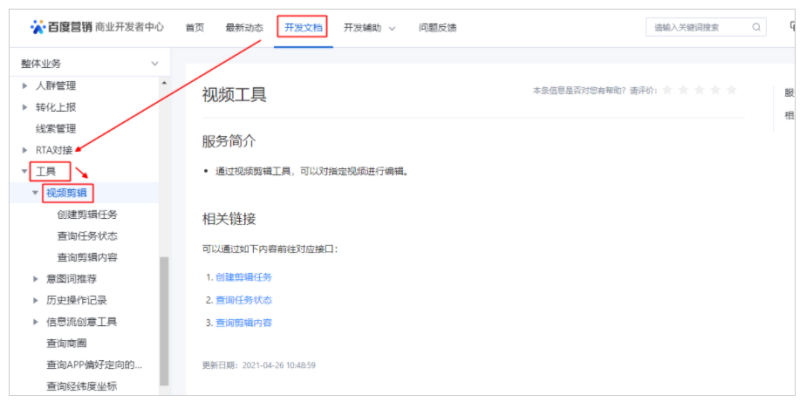Rate with the fifth star
Viewport: 800px width, 402px height.
pyautogui.click(x=732, y=90)
